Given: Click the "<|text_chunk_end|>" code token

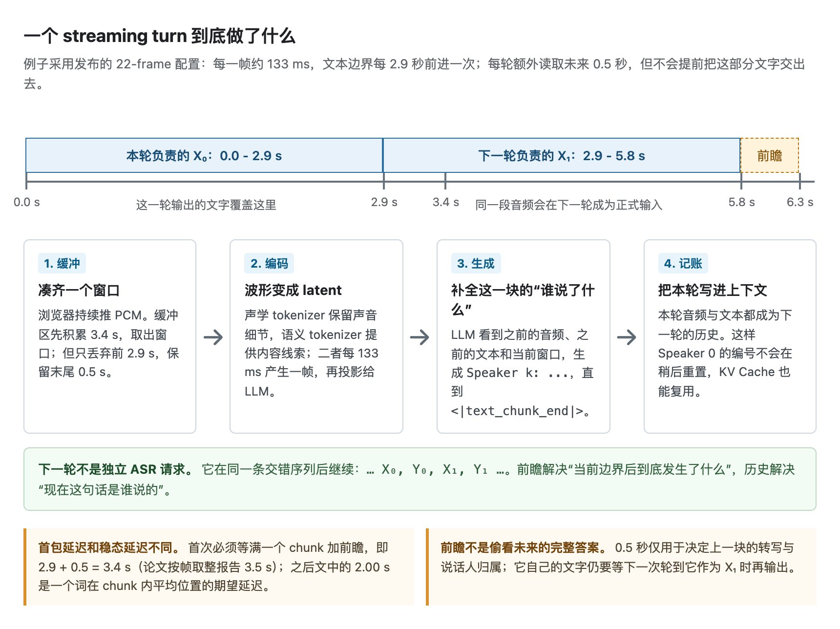Looking at the screenshot, I should click(517, 411).
